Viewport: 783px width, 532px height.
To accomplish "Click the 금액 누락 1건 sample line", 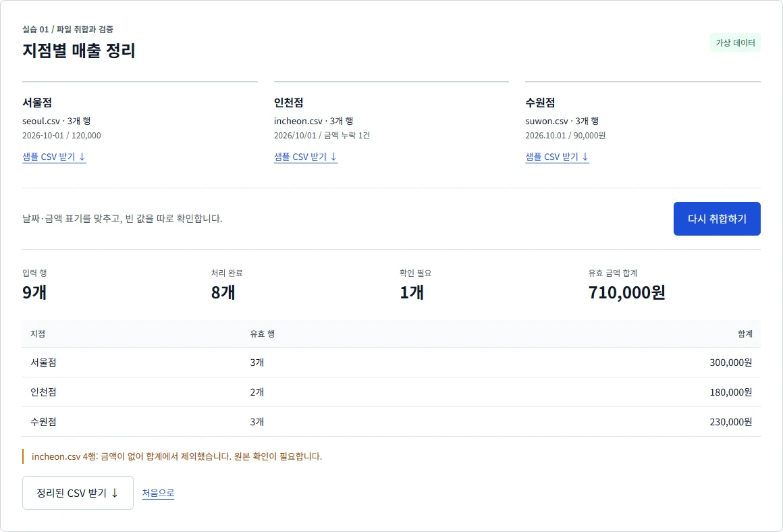I will pos(322,136).
